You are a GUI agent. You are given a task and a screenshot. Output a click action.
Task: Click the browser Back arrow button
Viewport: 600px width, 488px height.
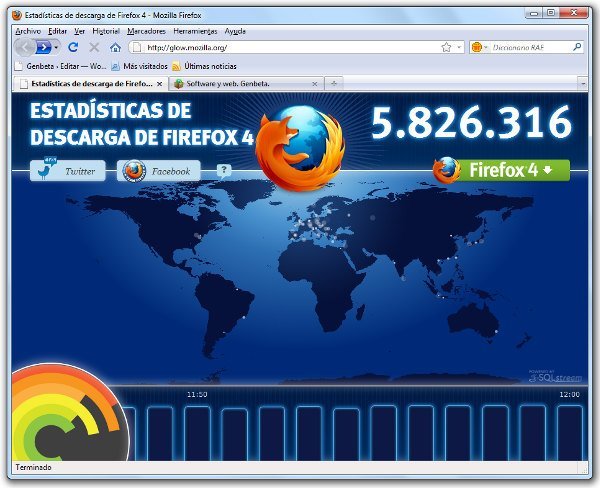pos(25,47)
